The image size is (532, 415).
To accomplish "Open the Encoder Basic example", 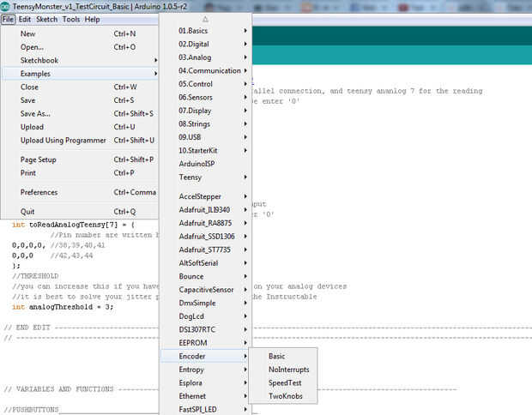I will pyautogui.click(x=283, y=356).
